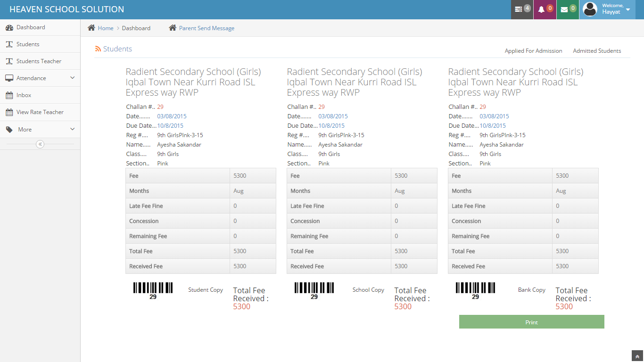
Task: Switch to Applied For Admission tab
Action: tap(533, 51)
